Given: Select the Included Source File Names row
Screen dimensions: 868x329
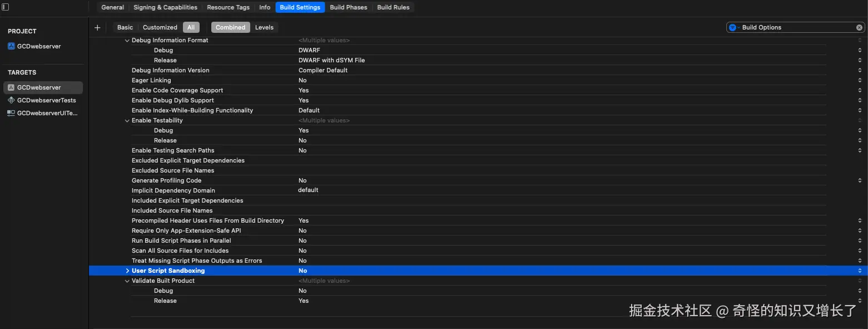Looking at the screenshot, I should pos(478,210).
